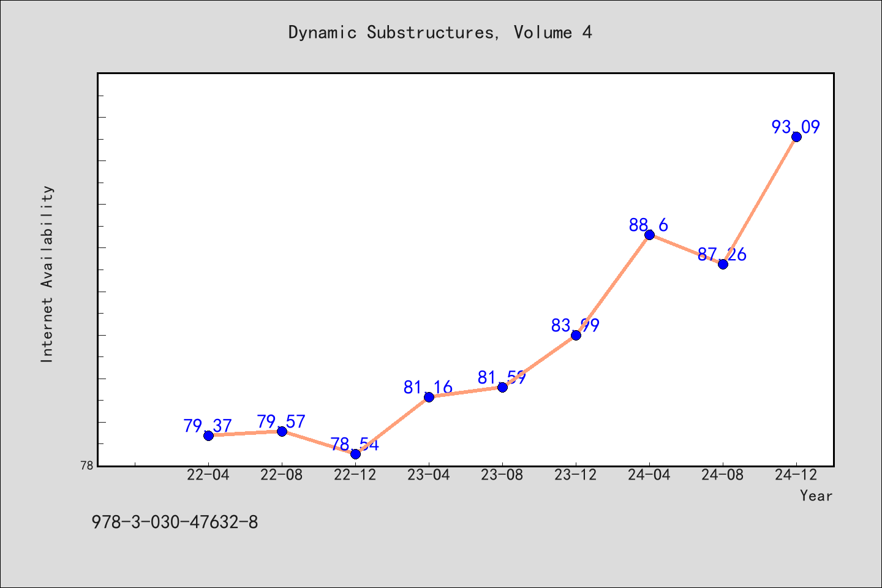
Task: Click the data point labeled 93.09
Action: [796, 137]
